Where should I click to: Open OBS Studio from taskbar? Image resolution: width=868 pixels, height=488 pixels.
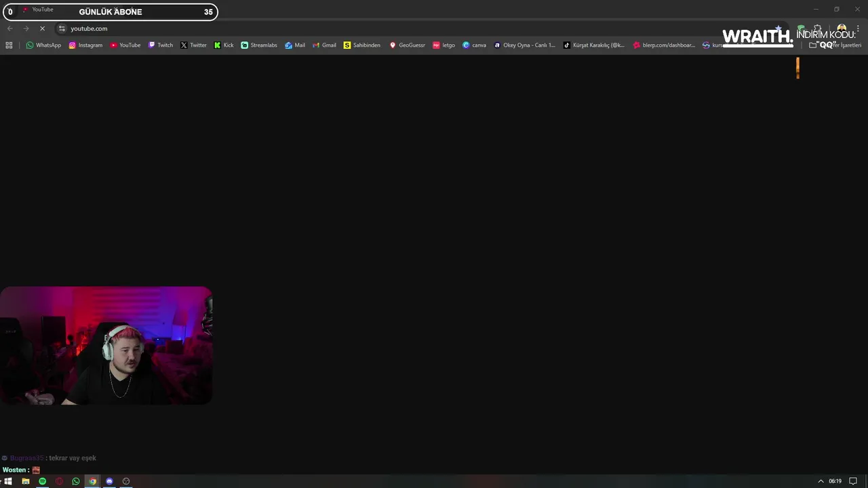[x=126, y=481]
